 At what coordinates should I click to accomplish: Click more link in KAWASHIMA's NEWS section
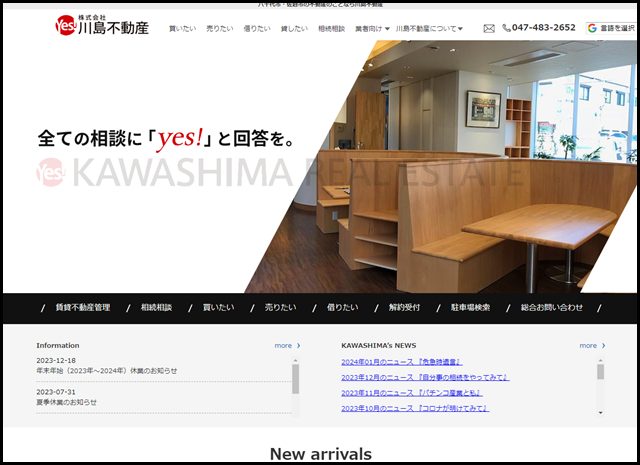[x=588, y=345]
